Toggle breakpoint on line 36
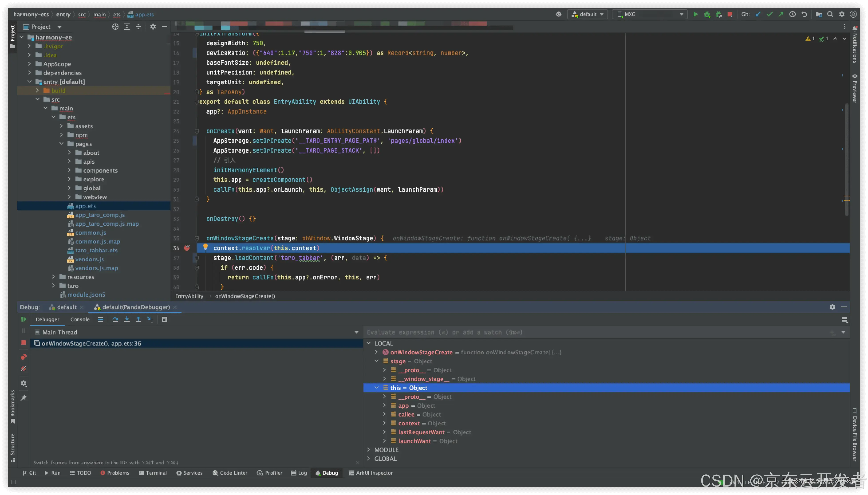 187,248
